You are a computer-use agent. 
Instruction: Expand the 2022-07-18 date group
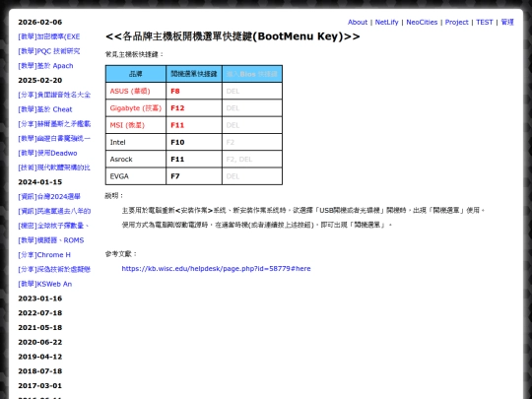tap(40, 313)
